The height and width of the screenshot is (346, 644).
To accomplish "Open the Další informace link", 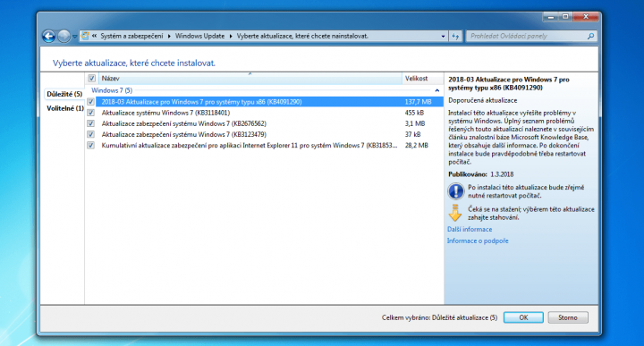I will pos(470,230).
